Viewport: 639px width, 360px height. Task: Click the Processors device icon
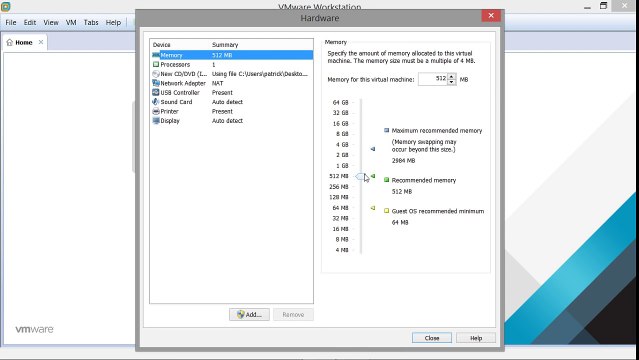pos(156,64)
